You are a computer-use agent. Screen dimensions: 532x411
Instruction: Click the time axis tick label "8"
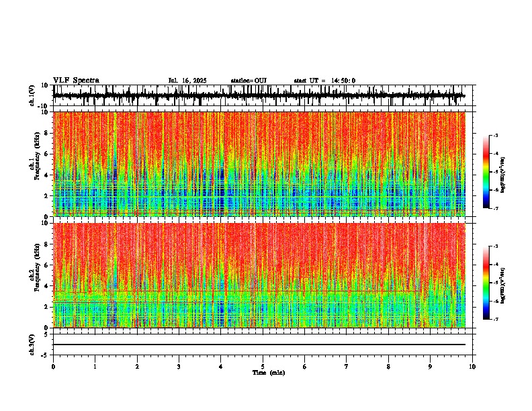pos(388,367)
